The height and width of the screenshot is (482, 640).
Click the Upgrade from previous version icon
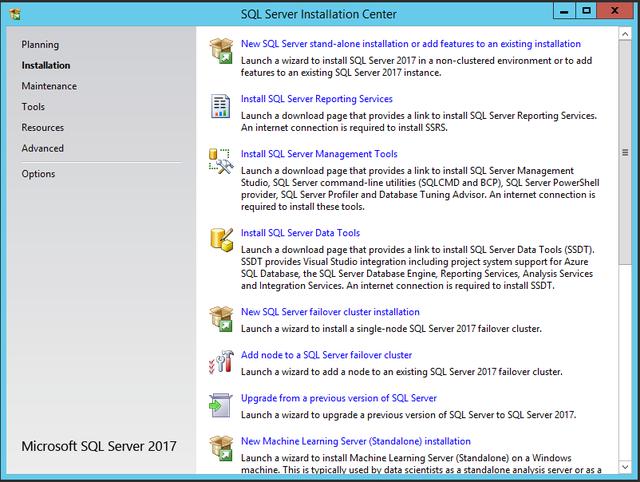[221, 405]
